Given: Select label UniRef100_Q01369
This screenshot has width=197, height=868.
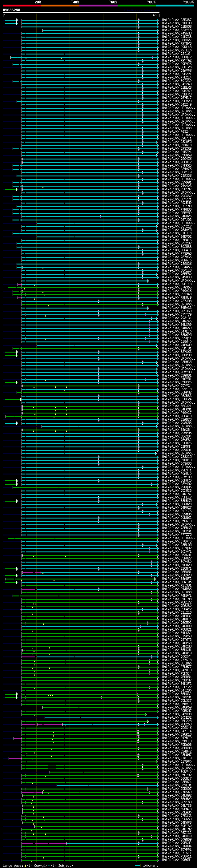Looking at the screenshot, I should click(177, 311).
